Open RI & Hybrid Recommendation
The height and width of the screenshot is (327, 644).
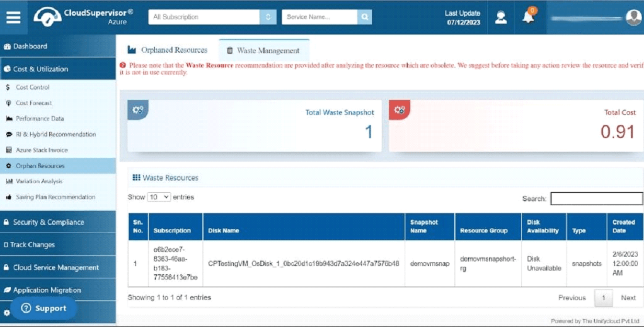tap(58, 134)
